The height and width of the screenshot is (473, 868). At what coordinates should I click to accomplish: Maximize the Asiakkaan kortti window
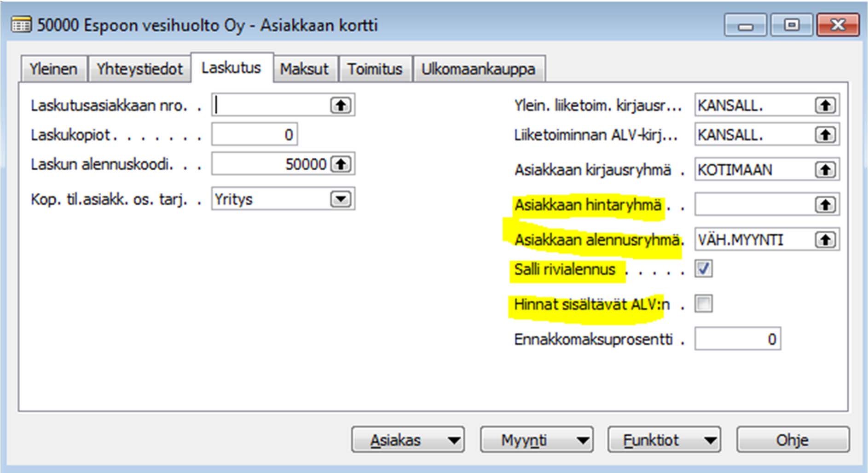click(791, 25)
